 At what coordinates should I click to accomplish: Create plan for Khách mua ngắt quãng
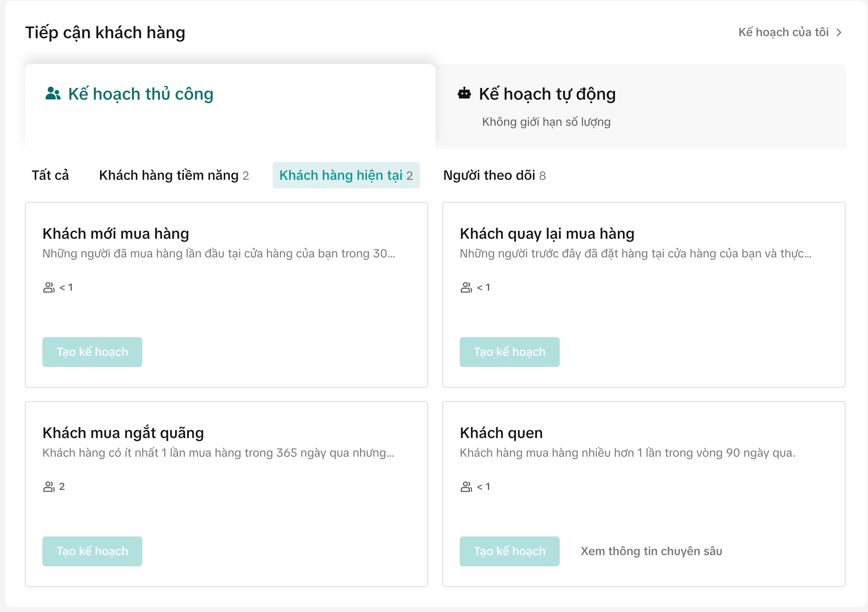92,551
